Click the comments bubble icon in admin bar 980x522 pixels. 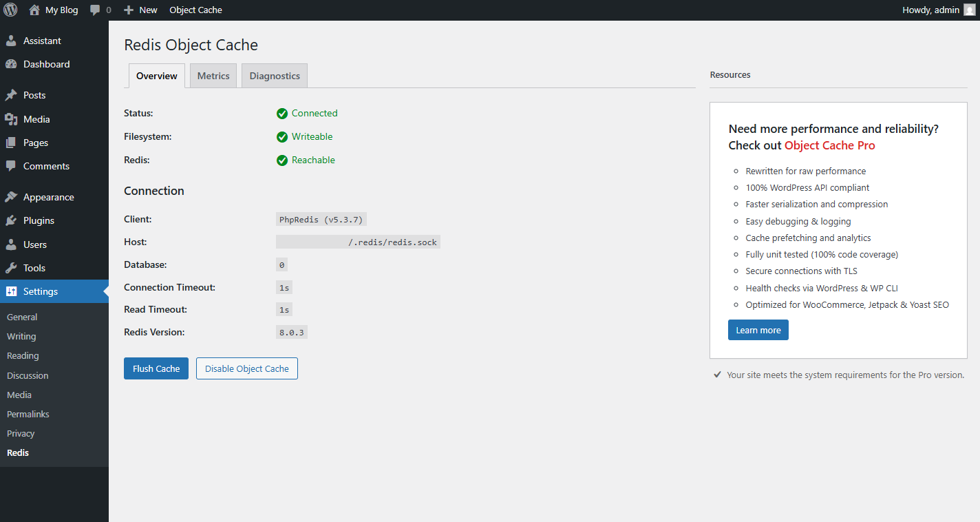pyautogui.click(x=95, y=10)
